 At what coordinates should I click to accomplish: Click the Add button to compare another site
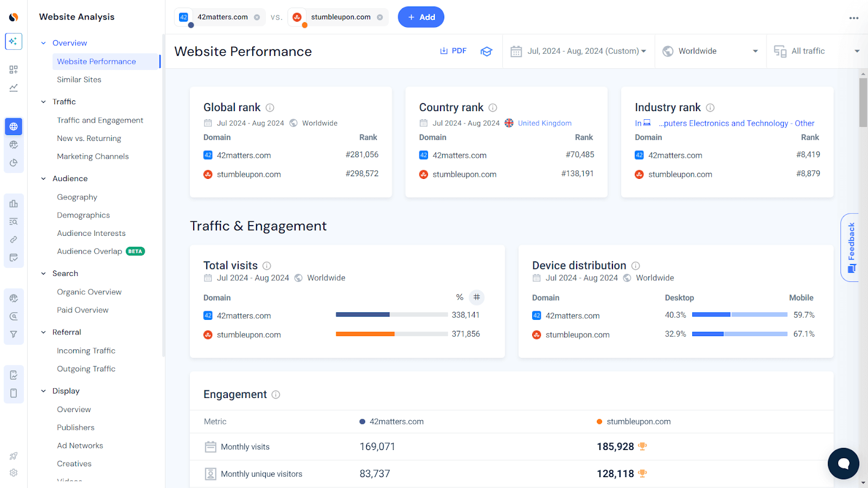click(x=421, y=17)
